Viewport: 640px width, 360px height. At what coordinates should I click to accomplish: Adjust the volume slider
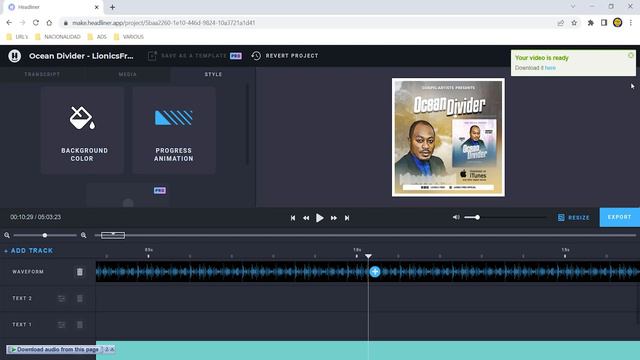click(505, 217)
